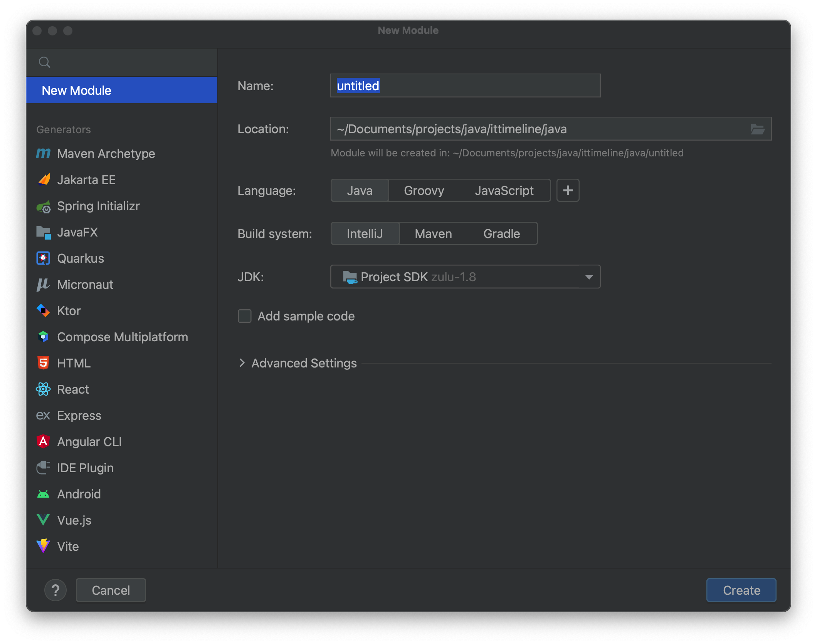Click the HTML5 shield icon
This screenshot has width=817, height=644.
click(x=43, y=363)
